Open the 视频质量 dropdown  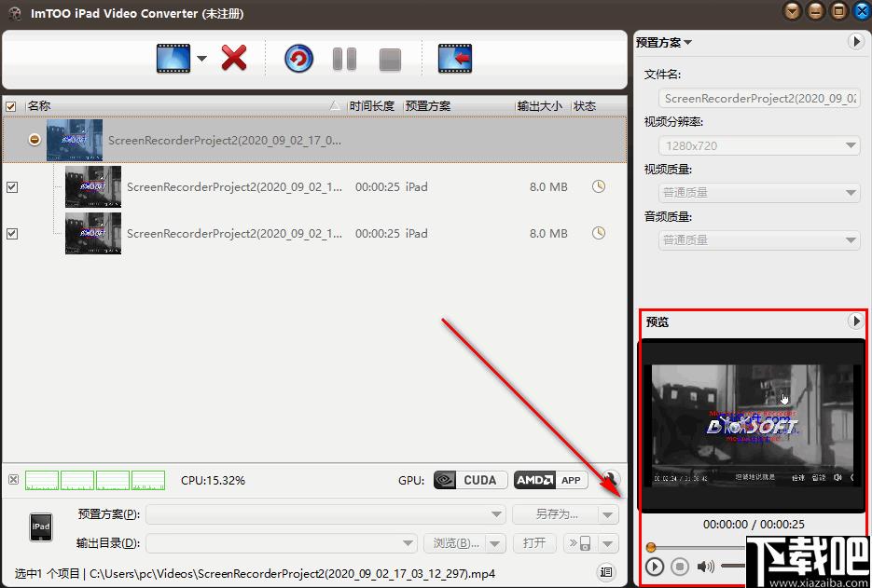[760, 193]
